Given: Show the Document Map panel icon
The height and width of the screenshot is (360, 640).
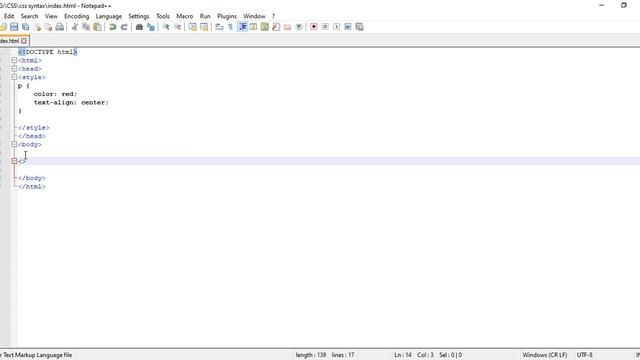Looking at the screenshot, I should (264, 27).
